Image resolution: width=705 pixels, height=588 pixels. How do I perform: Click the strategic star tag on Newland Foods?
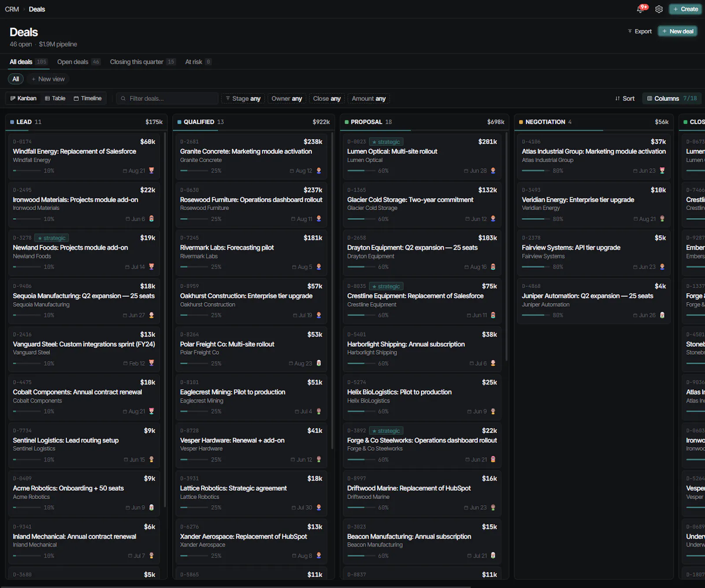pyautogui.click(x=52, y=238)
